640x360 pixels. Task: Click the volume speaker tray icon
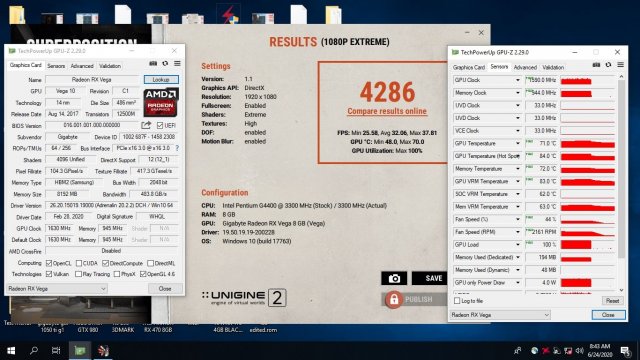tap(579, 351)
